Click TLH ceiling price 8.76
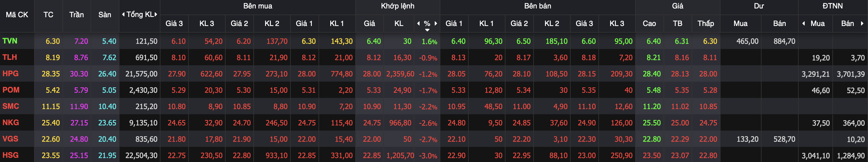The width and height of the screenshot is (868, 162). coord(81,57)
